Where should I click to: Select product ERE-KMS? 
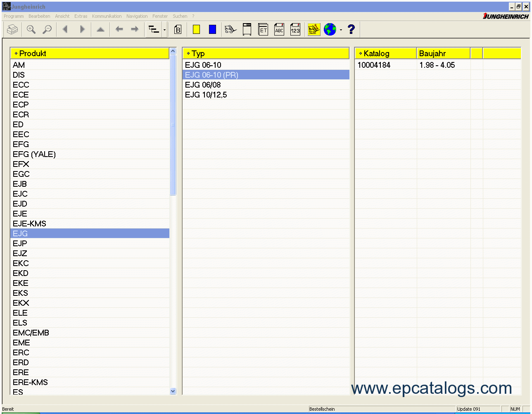(90, 382)
